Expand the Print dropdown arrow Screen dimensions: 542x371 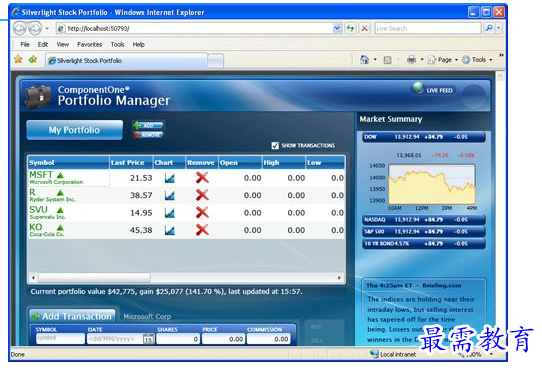point(422,60)
